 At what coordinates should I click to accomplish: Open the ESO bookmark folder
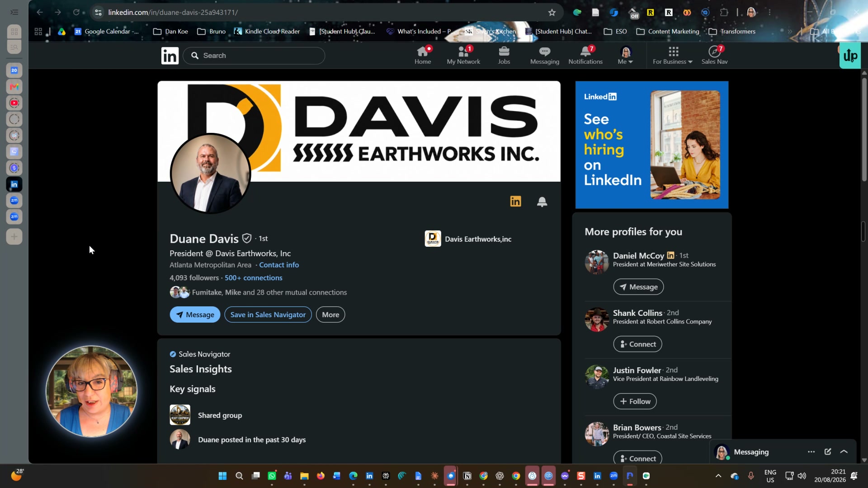(x=615, y=32)
